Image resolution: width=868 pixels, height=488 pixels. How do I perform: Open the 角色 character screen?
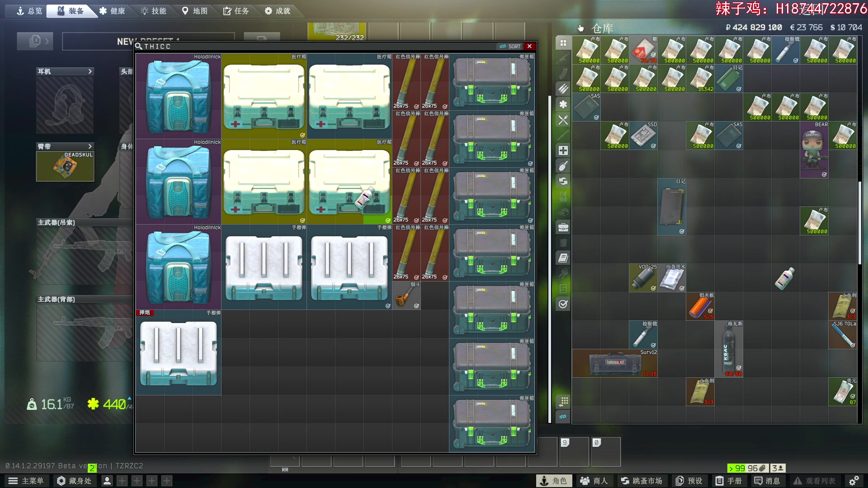coord(554,481)
